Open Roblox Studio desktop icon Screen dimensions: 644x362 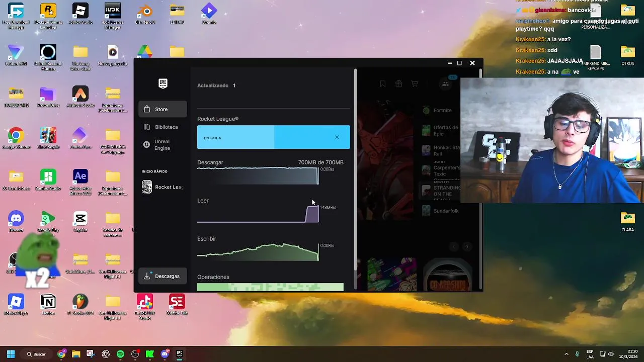tap(80, 14)
